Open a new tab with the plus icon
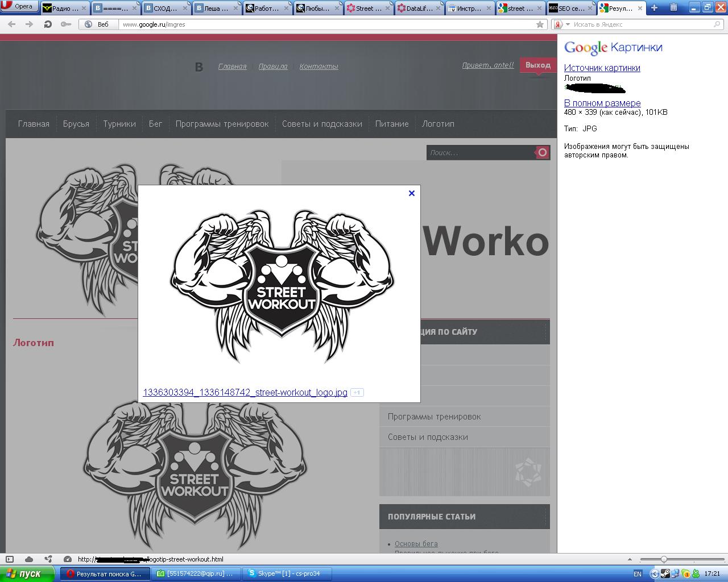The height and width of the screenshot is (582, 728). (x=654, y=8)
